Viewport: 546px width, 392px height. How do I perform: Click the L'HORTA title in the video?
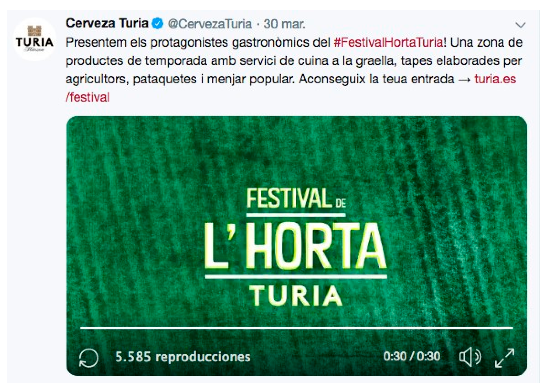(x=296, y=246)
